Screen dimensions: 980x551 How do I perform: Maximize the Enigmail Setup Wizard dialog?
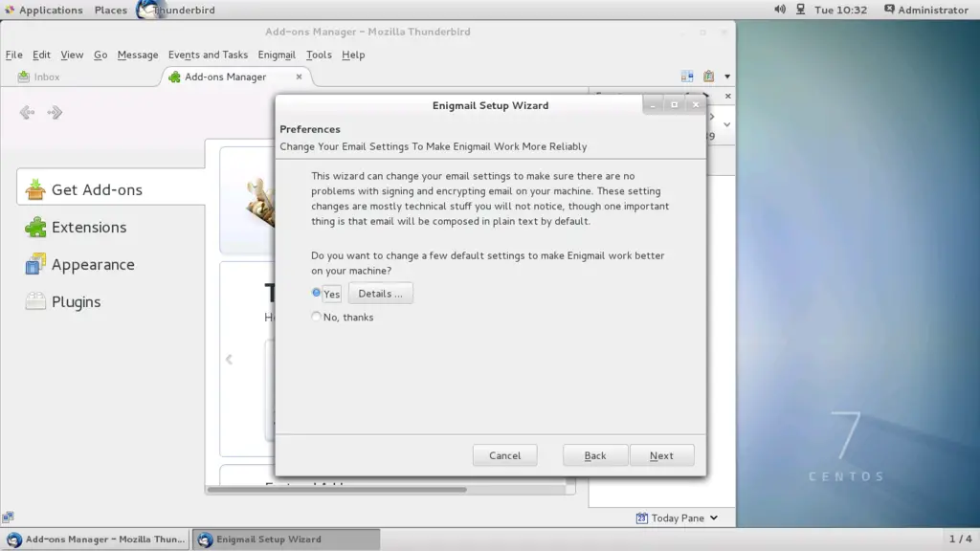pyautogui.click(x=674, y=105)
